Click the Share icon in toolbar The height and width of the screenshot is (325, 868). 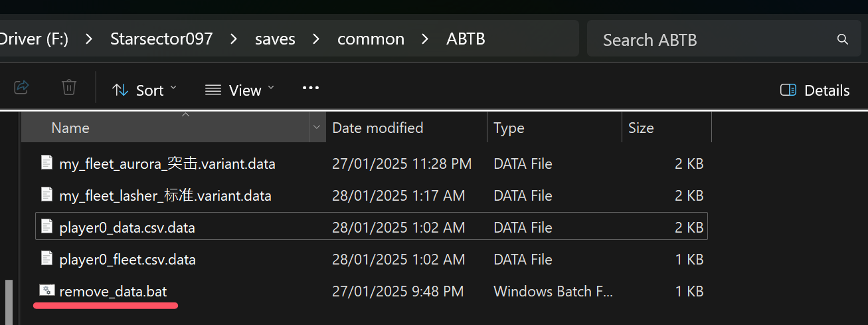(x=21, y=87)
